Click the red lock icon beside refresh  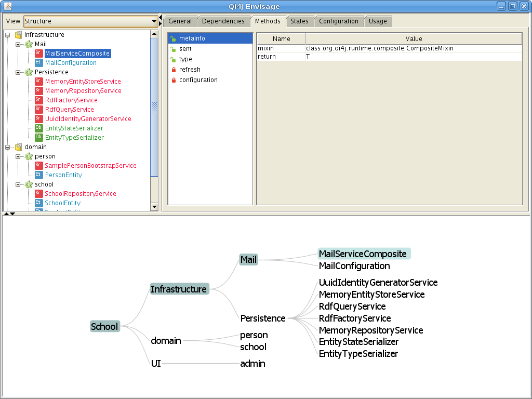174,70
